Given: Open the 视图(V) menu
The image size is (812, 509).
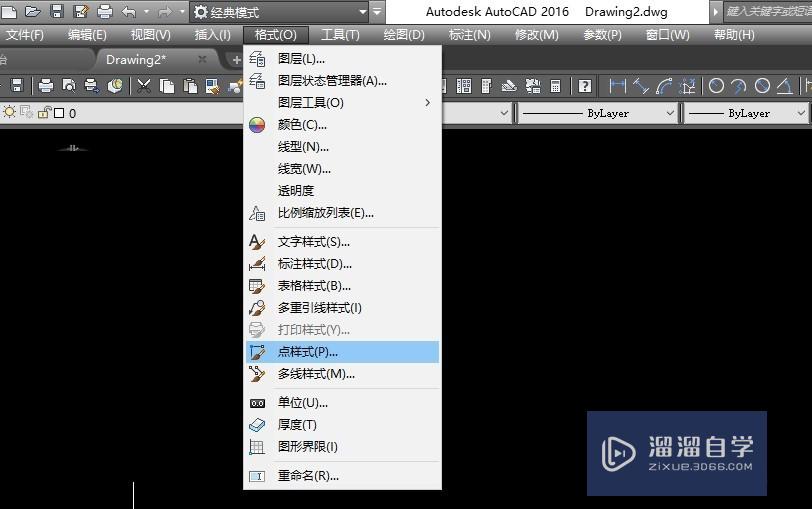Looking at the screenshot, I should [151, 35].
